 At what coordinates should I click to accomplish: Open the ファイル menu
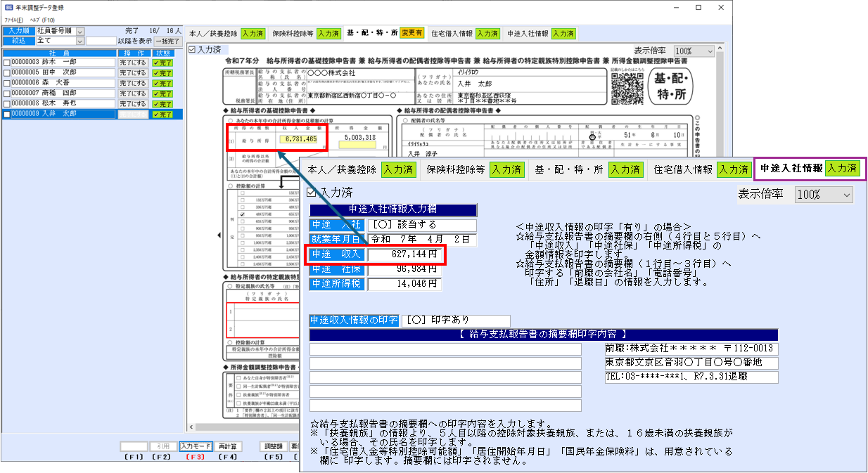pyautogui.click(x=12, y=20)
